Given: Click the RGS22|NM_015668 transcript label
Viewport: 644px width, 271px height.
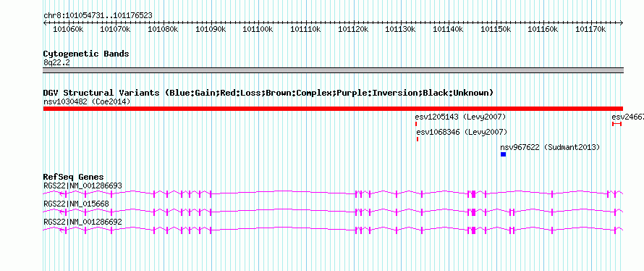Looking at the screenshot, I should [76, 204].
